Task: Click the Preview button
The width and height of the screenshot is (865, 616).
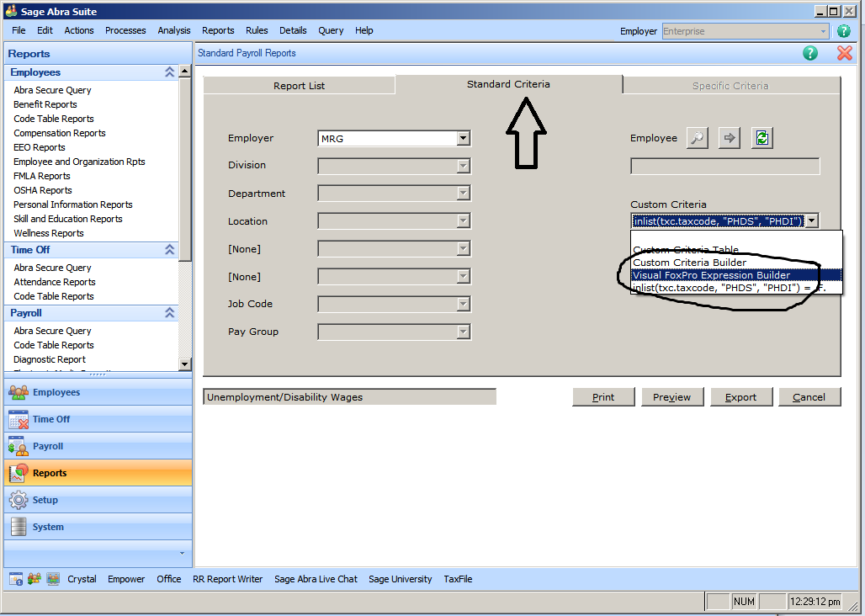Action: point(672,397)
